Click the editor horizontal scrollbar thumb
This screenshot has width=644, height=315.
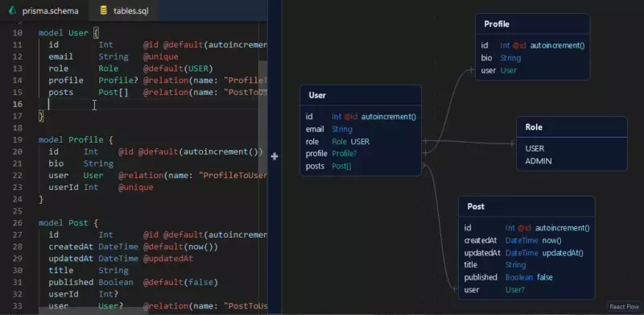tap(93, 310)
